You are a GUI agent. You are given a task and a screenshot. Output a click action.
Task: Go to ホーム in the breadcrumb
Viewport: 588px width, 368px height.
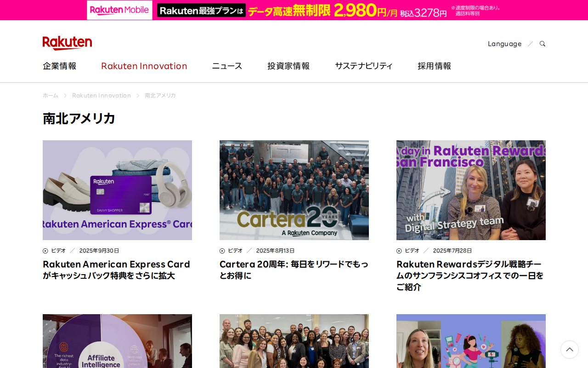[x=51, y=96]
